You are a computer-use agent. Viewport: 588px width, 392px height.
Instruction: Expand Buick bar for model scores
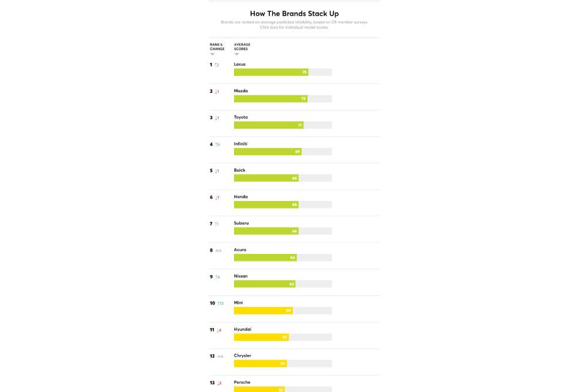click(266, 178)
